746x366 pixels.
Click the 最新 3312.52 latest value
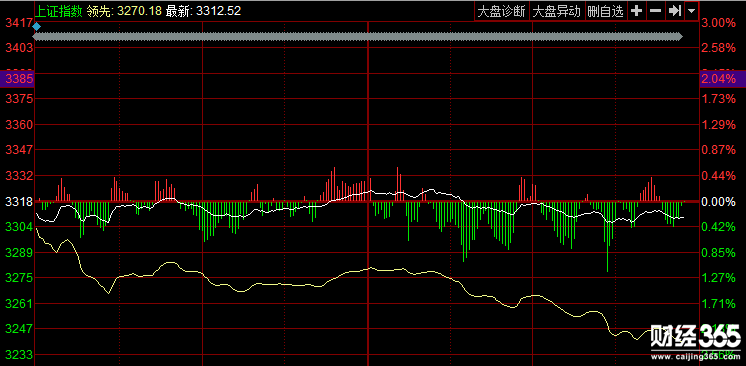[x=203, y=11]
